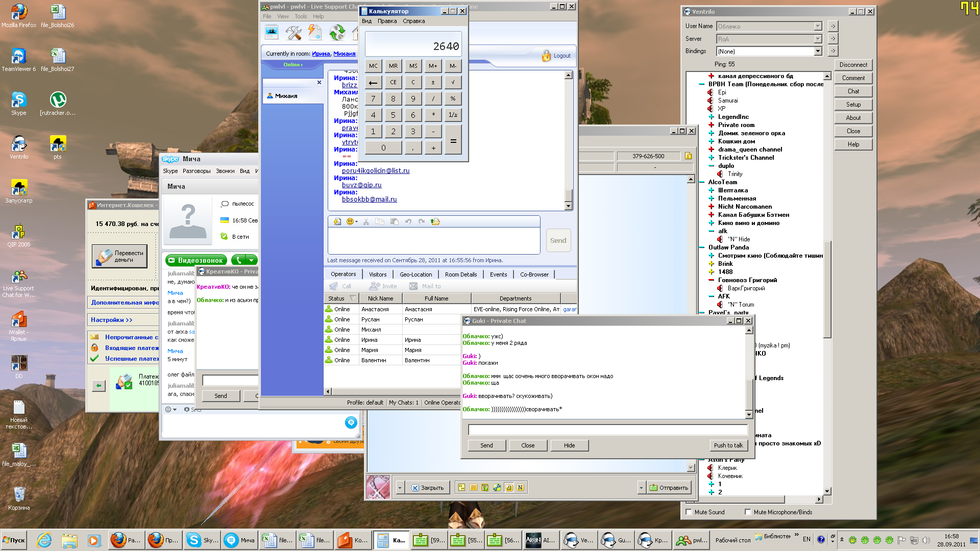This screenshot has height=551, width=980.
Task: Click the back arrow in Интернет.Кошелек window
Action: (99, 386)
